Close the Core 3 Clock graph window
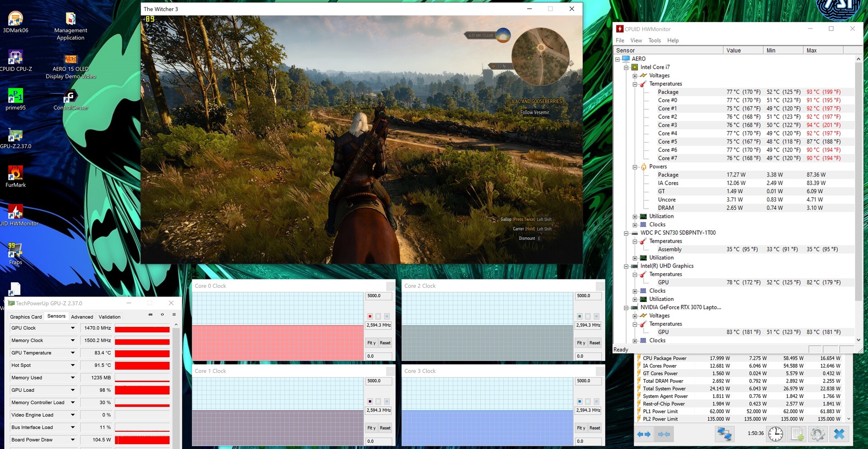 point(599,371)
